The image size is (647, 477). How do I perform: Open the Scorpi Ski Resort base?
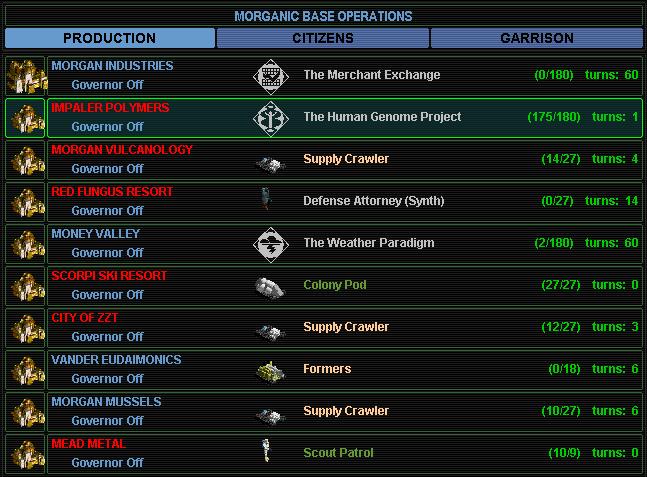[109, 275]
